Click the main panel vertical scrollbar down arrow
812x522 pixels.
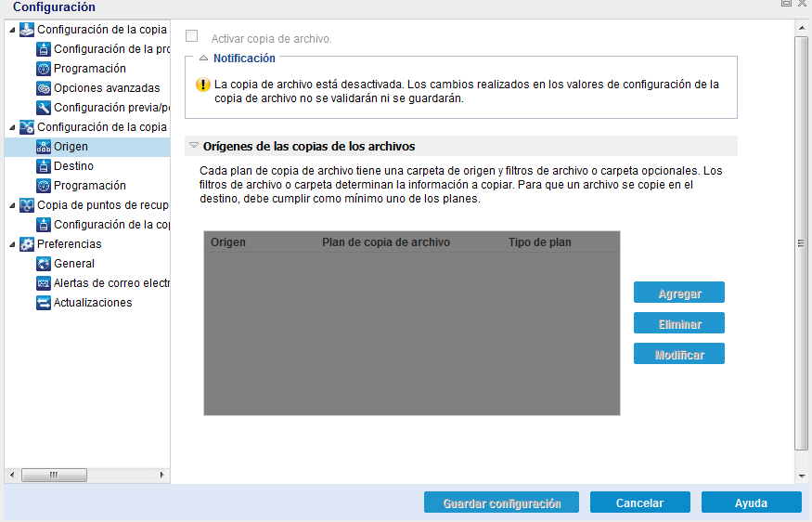click(x=802, y=476)
